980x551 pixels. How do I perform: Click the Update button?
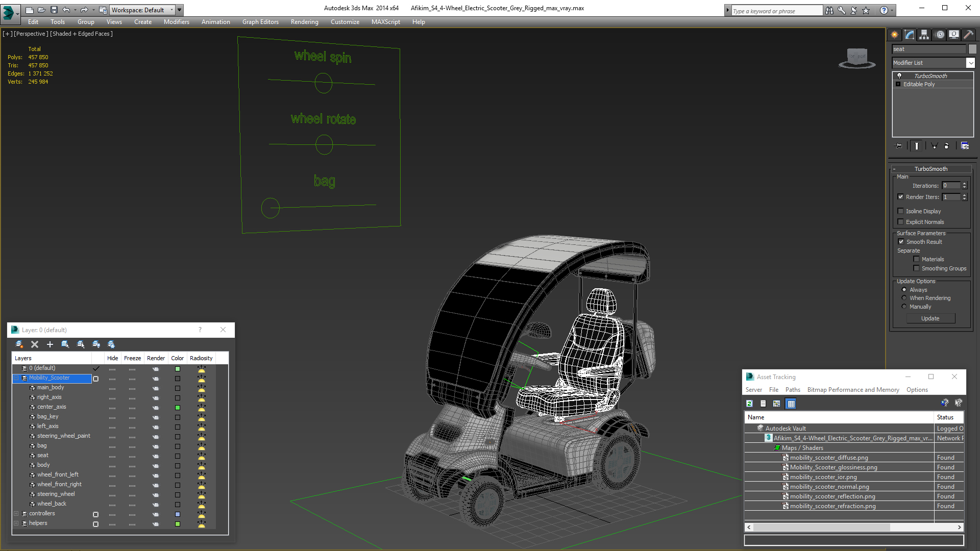coord(930,318)
